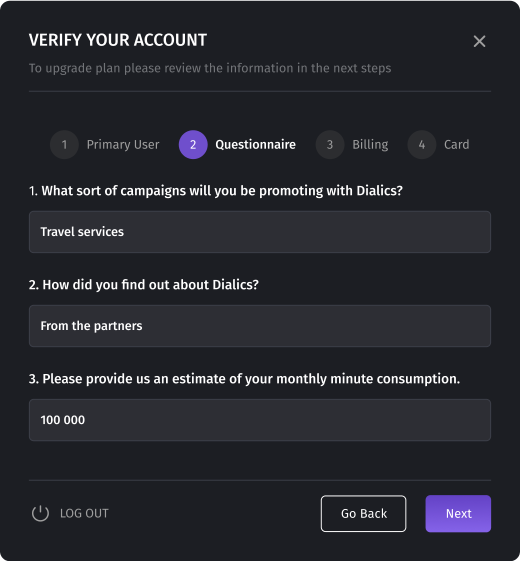Click the Verify Your Account heading
The image size is (520, 561).
pos(118,40)
